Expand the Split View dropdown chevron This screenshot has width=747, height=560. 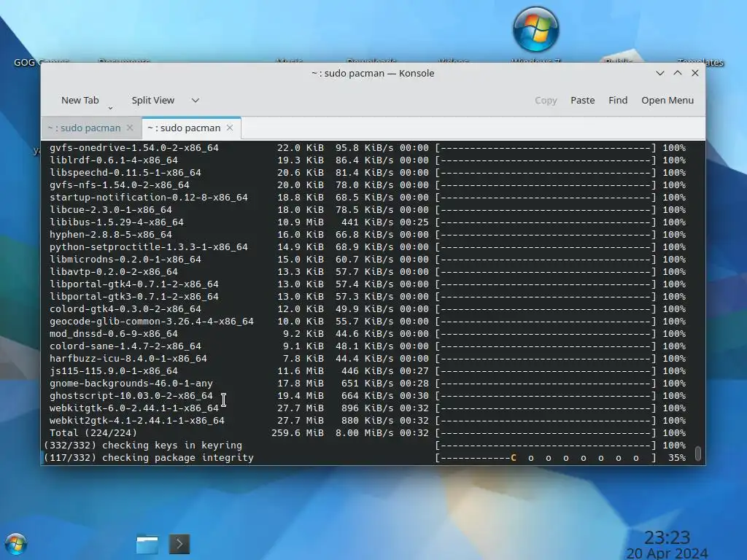coord(196,100)
